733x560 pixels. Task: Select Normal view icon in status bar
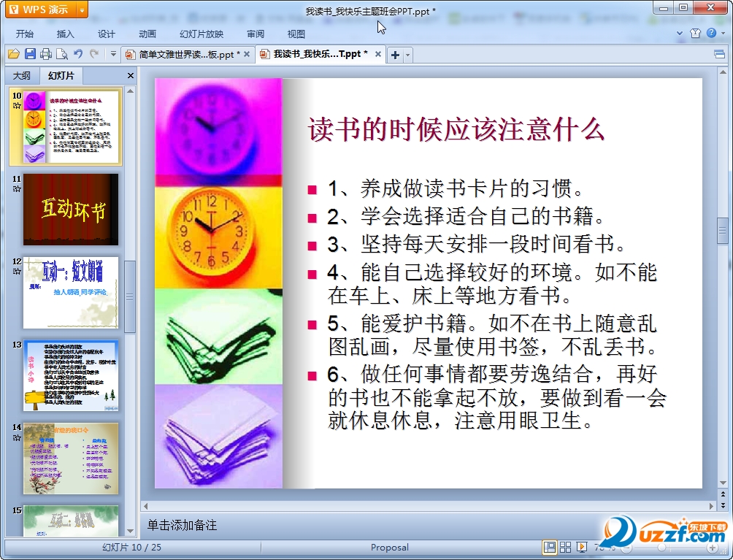coord(550,545)
